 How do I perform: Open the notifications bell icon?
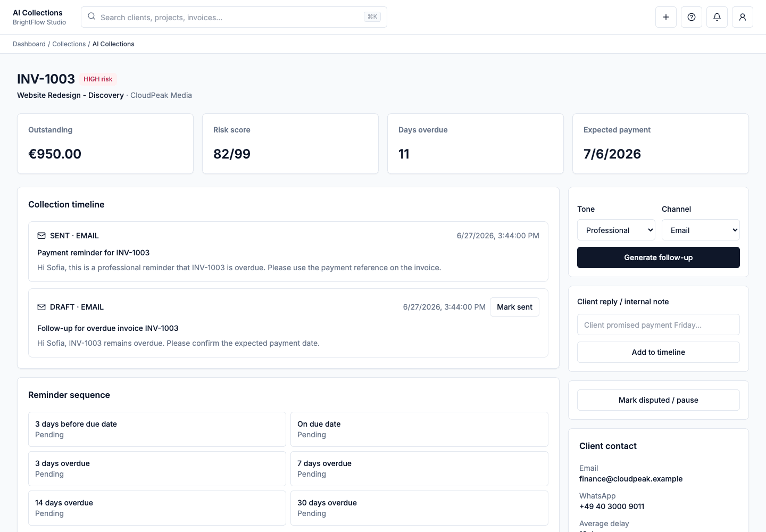(717, 17)
